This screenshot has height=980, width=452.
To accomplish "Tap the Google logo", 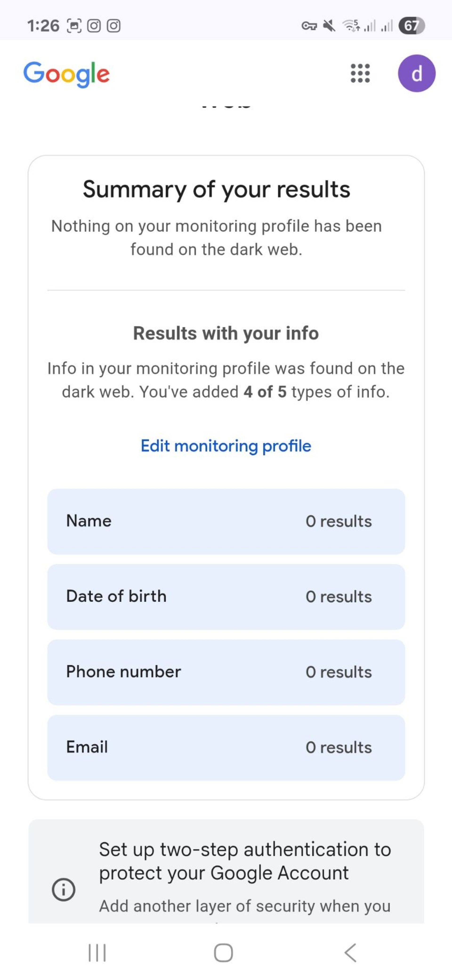I will tap(67, 74).
